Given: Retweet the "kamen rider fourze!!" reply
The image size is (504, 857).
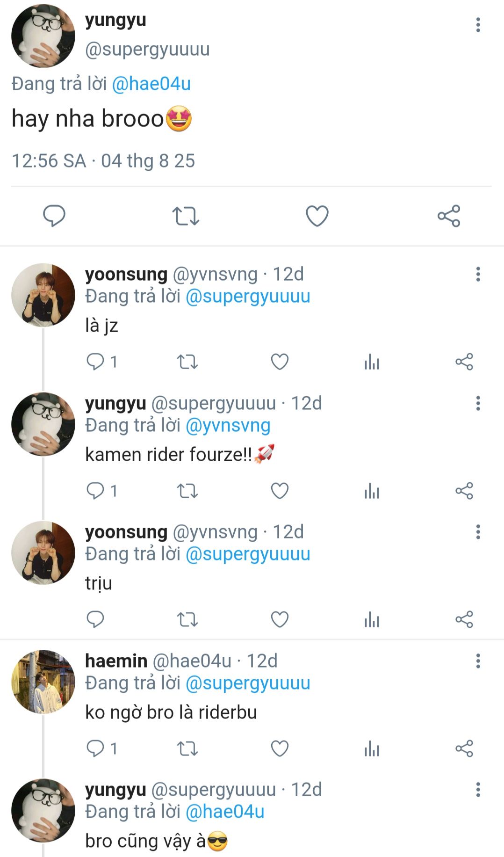Looking at the screenshot, I should click(x=187, y=491).
